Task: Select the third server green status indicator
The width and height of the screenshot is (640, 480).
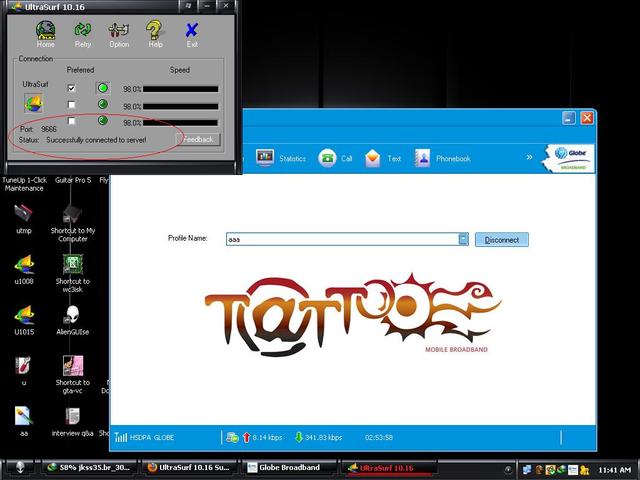Action: 103,120
